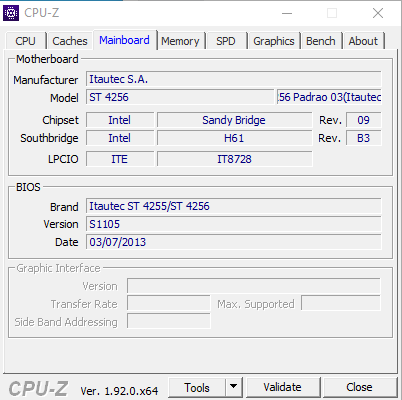This screenshot has height=400, width=402.
Task: Click the Validate button
Action: coord(282,387)
